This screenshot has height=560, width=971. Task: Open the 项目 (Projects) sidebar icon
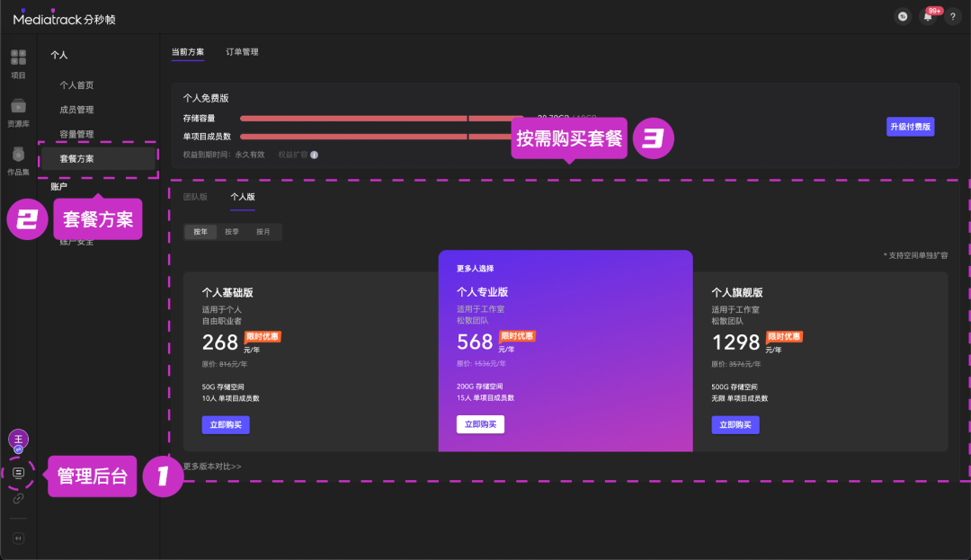point(18,59)
